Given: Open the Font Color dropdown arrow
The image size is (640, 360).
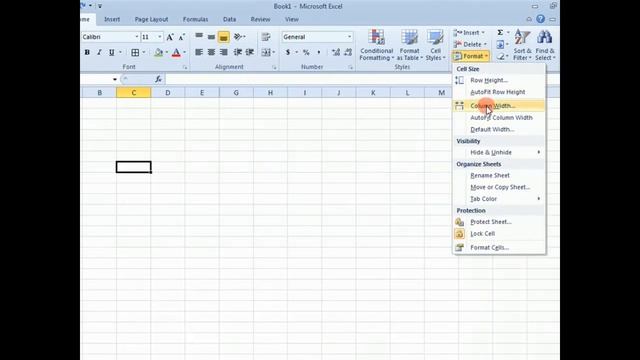Looking at the screenshot, I should [184, 52].
